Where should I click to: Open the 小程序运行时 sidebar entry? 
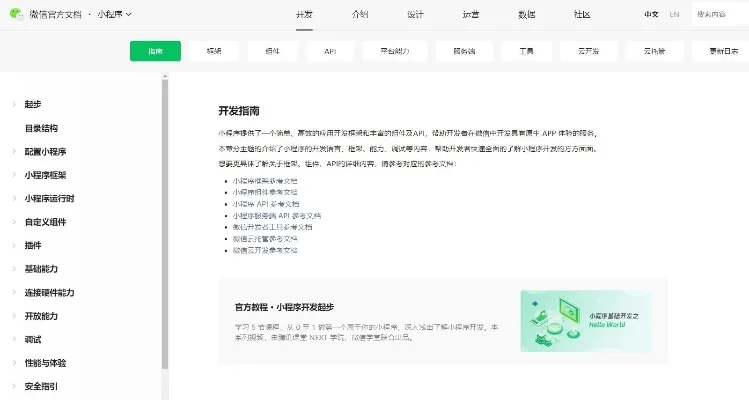[x=50, y=198]
